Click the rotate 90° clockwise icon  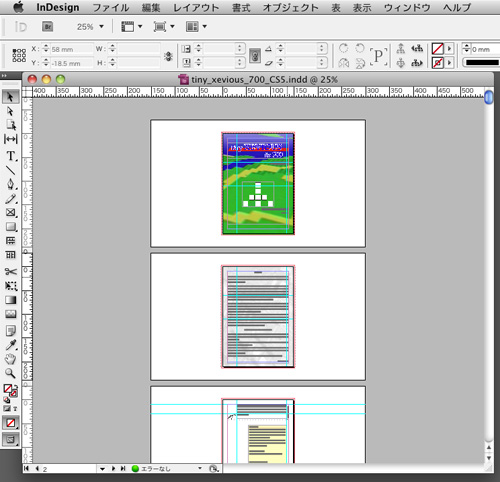tap(344, 48)
